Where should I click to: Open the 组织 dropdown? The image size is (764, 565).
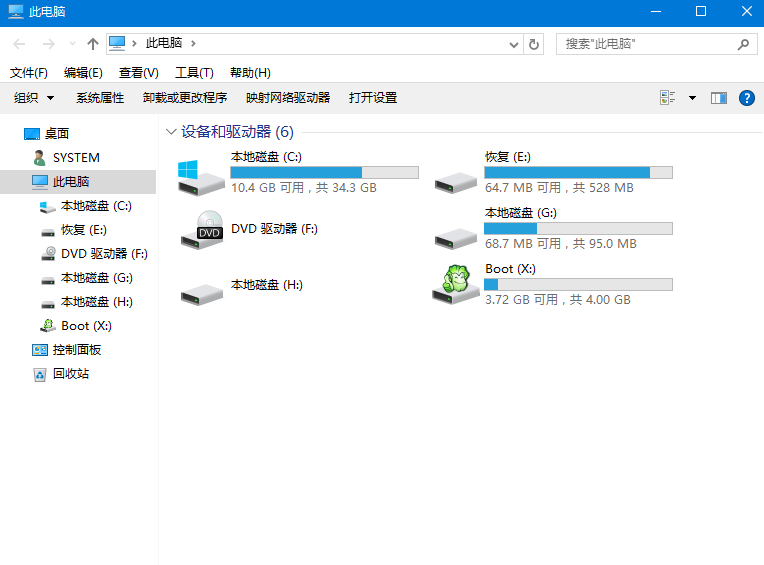(34, 98)
